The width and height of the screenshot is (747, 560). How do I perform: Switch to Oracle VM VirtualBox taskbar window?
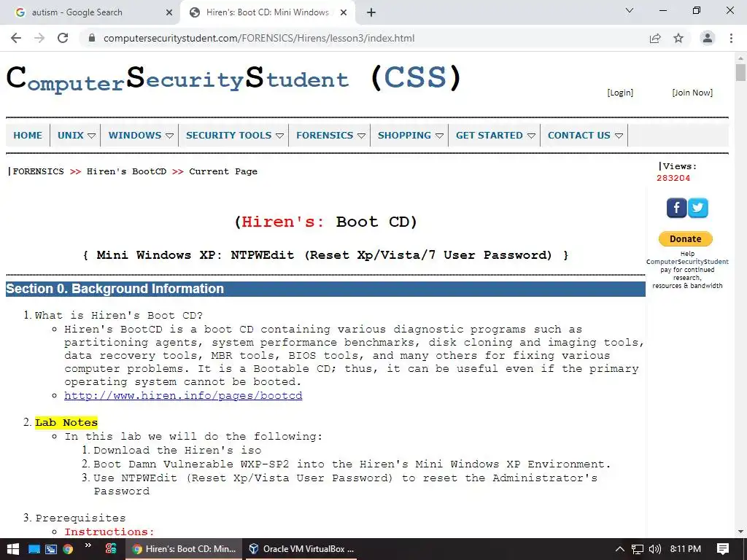[x=303, y=549]
